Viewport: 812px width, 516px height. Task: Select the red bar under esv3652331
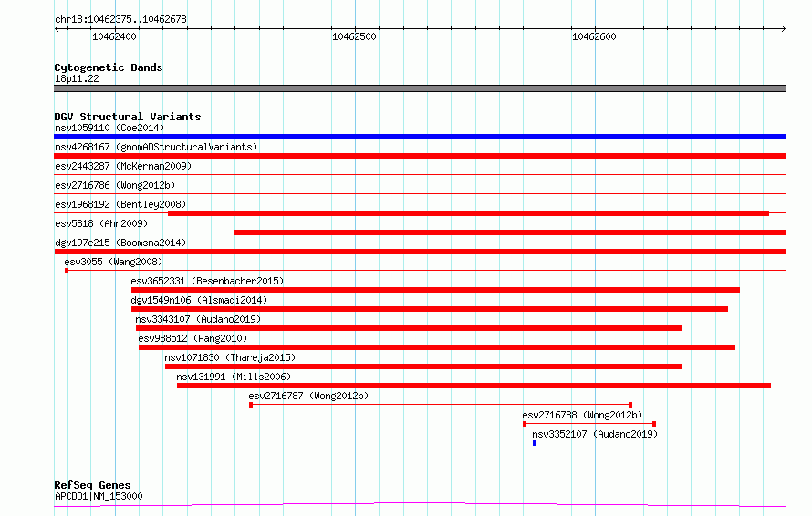tap(435, 290)
